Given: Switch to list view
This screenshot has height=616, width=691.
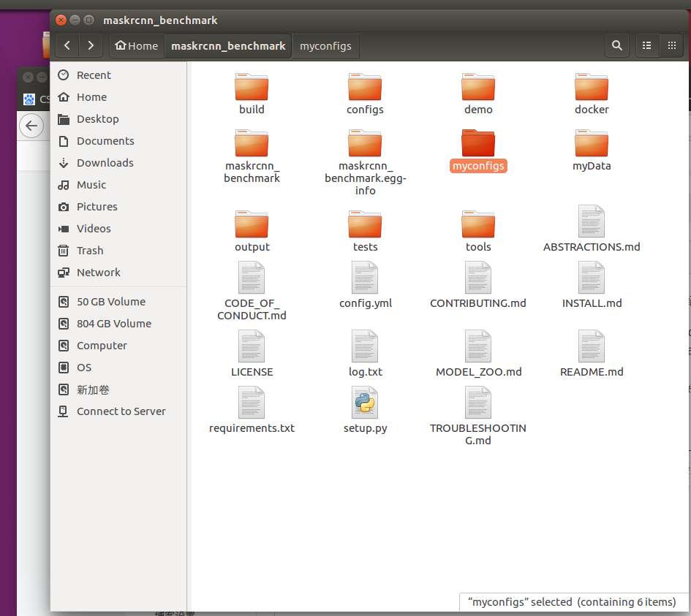Looking at the screenshot, I should [x=646, y=45].
